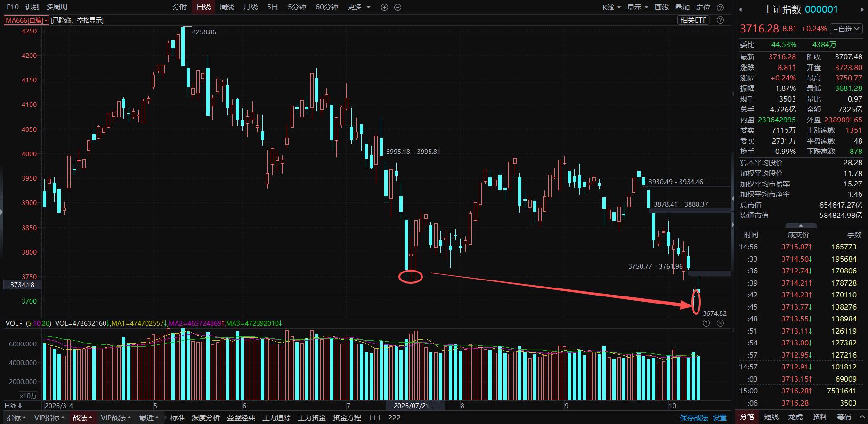Zoom in the chart with plus icon
Image resolution: width=868 pixels, height=424 pixels.
tap(384, 7)
